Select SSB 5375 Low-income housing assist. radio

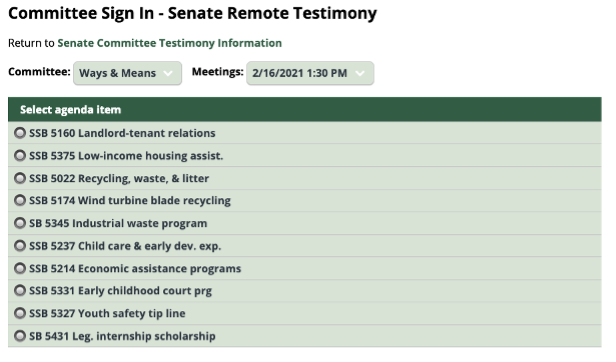coord(20,156)
